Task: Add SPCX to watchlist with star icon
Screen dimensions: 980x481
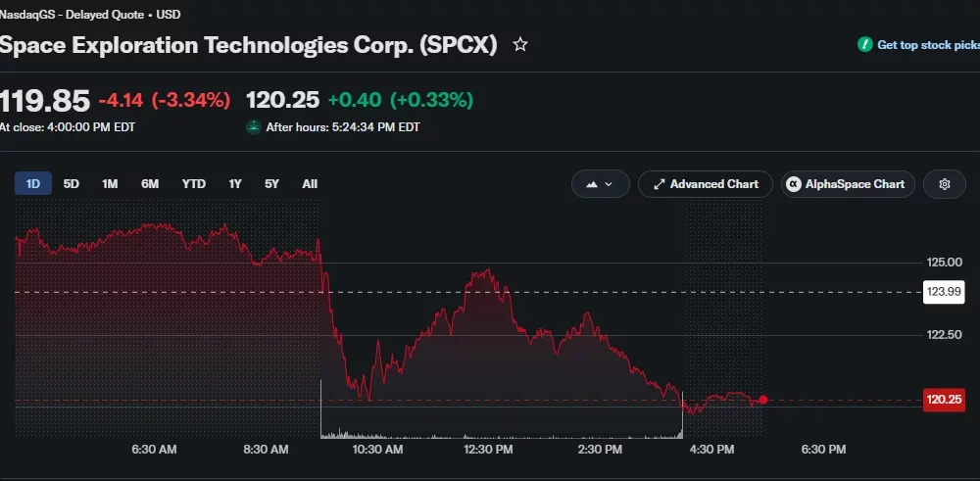Action: [x=520, y=44]
